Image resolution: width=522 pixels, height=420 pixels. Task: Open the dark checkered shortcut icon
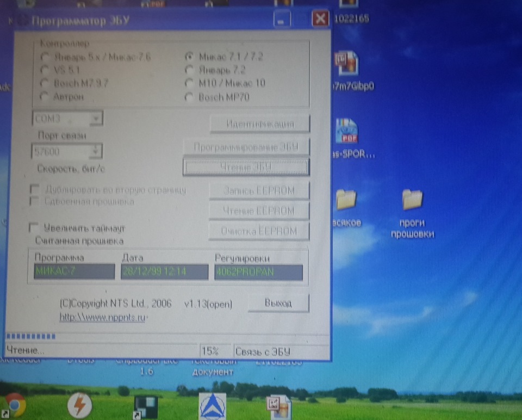click(146, 407)
